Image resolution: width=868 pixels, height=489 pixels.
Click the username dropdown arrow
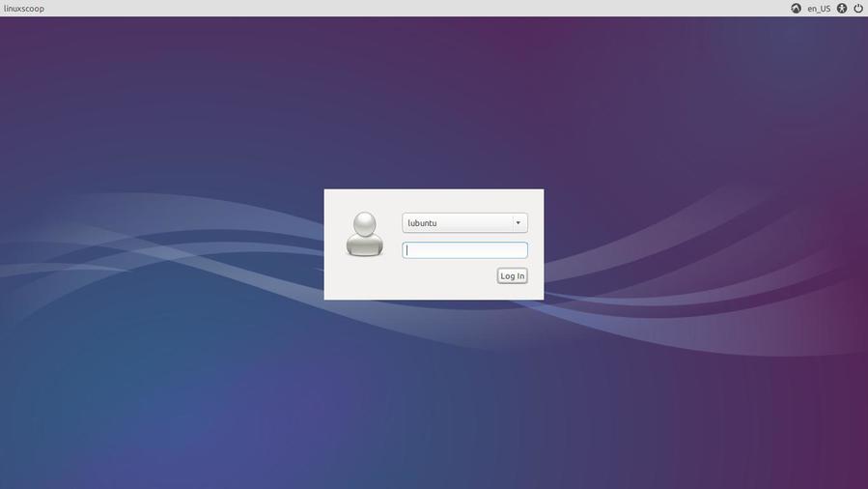[x=518, y=223]
